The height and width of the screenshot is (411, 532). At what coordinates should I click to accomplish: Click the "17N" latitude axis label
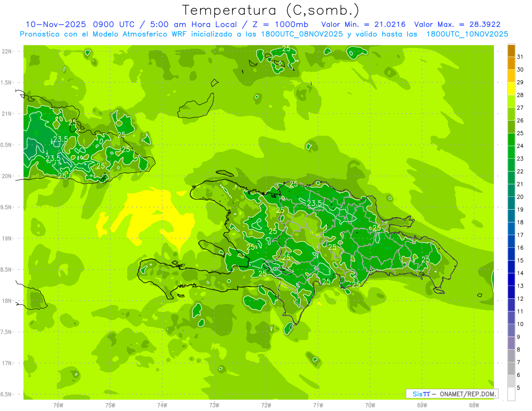pyautogui.click(x=7, y=363)
